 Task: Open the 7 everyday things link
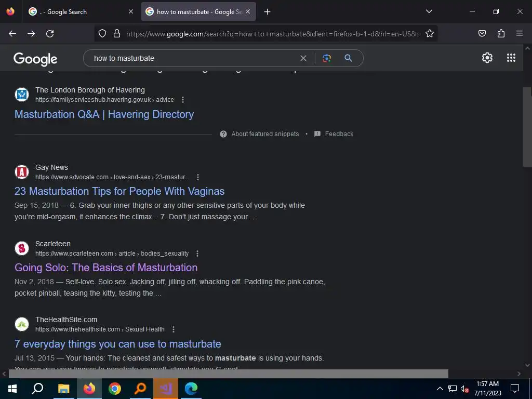(118, 344)
